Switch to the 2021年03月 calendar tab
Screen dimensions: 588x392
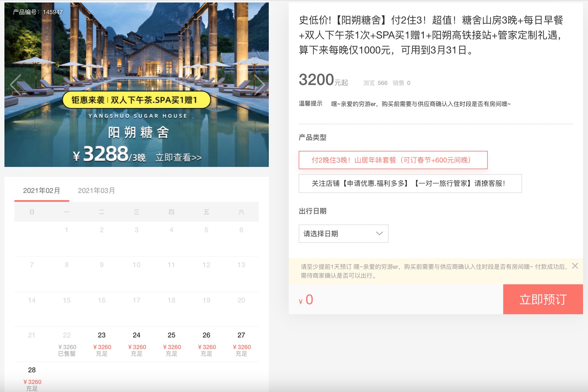click(x=96, y=190)
